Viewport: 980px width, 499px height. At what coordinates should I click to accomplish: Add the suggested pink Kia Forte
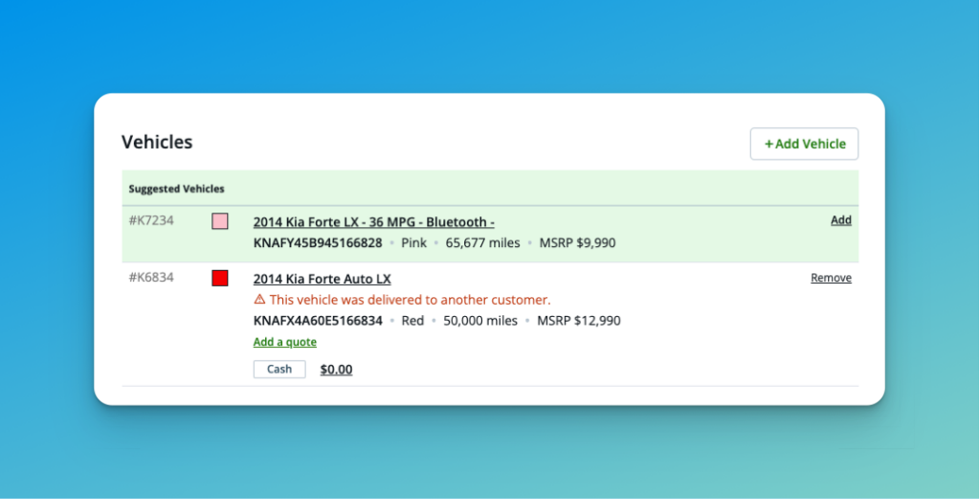click(x=840, y=220)
